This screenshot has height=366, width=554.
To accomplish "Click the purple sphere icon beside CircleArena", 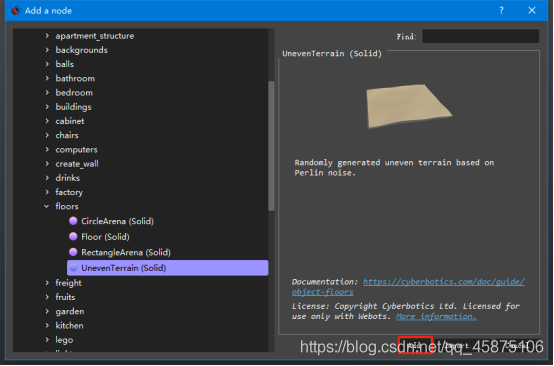I will pos(73,221).
